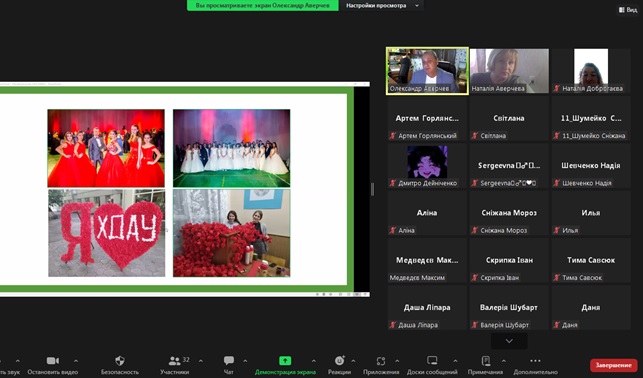Open the Reactions emoji icon
This screenshot has height=378, width=643.
(x=340, y=361)
